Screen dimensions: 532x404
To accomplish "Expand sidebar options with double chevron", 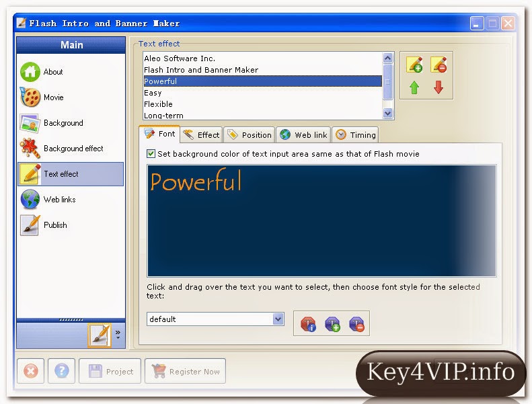I will pos(118,334).
